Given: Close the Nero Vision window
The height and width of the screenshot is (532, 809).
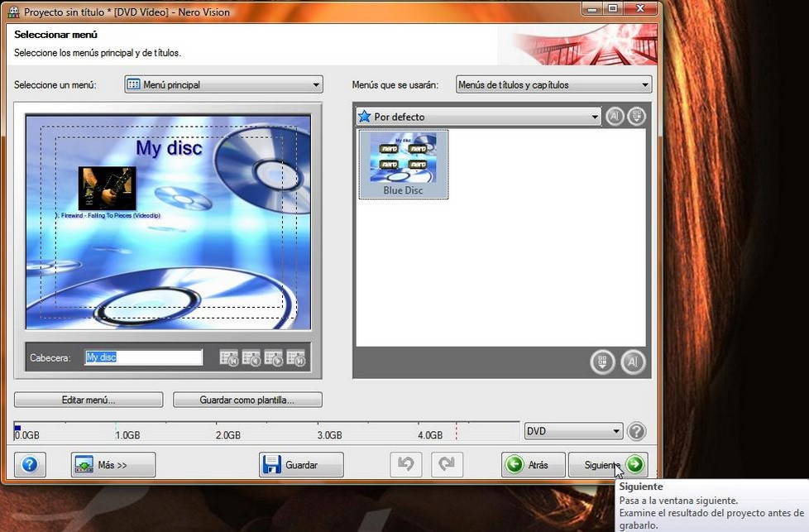Looking at the screenshot, I should tap(640, 9).
